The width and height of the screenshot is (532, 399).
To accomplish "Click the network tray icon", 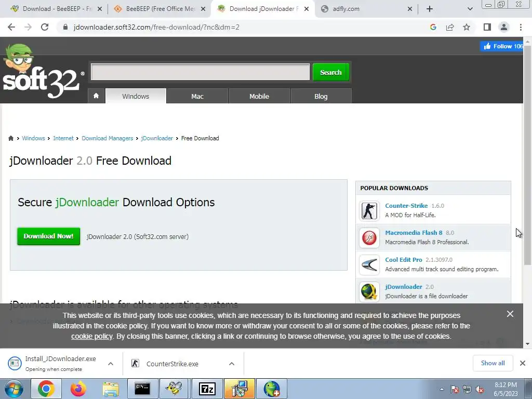I will pyautogui.click(x=467, y=390).
